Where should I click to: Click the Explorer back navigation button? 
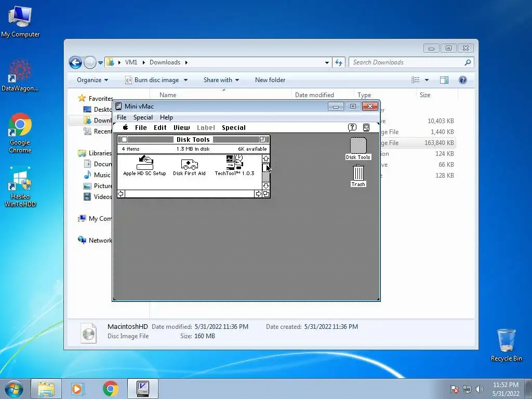point(76,62)
